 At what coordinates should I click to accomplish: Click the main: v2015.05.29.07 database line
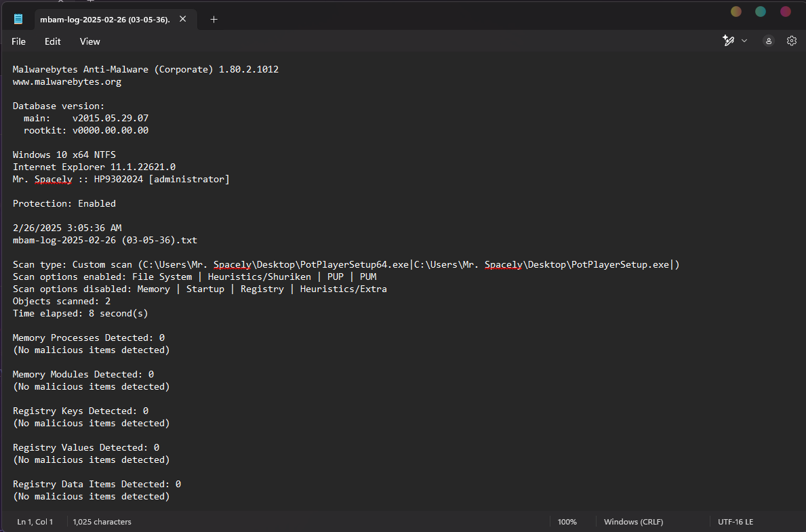[86, 118]
